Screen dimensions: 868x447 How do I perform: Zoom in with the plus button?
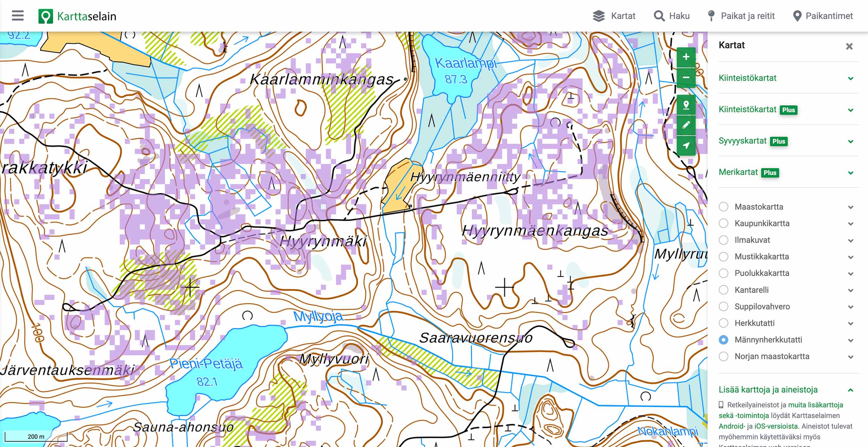point(686,57)
